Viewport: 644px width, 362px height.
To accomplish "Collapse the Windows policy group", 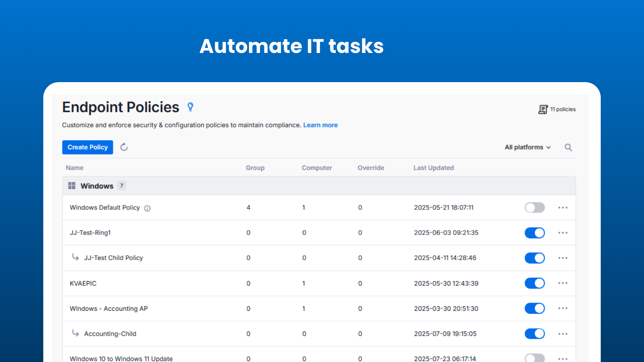I will pyautogui.click(x=97, y=186).
